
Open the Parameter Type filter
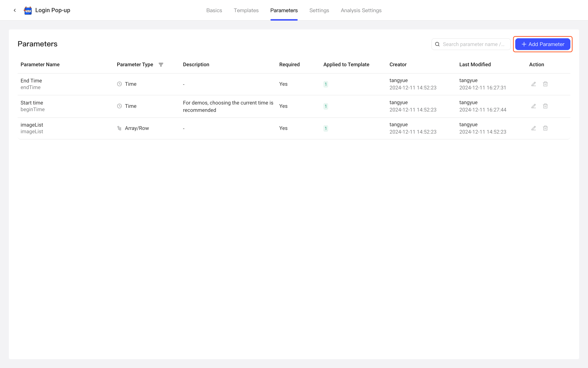coord(161,65)
